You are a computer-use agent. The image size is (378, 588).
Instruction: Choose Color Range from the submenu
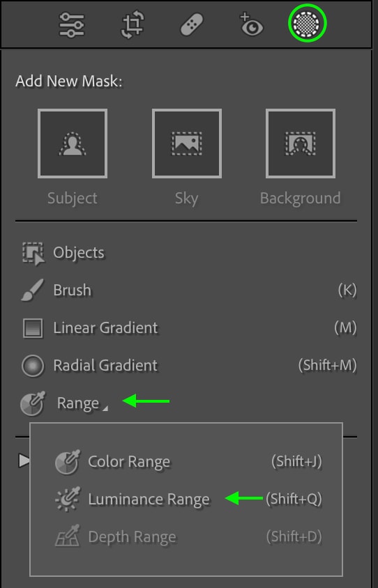[x=188, y=462]
